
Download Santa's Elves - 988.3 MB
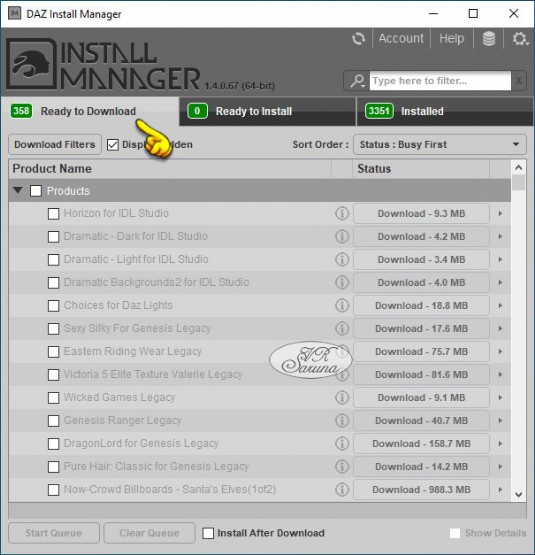421,490
